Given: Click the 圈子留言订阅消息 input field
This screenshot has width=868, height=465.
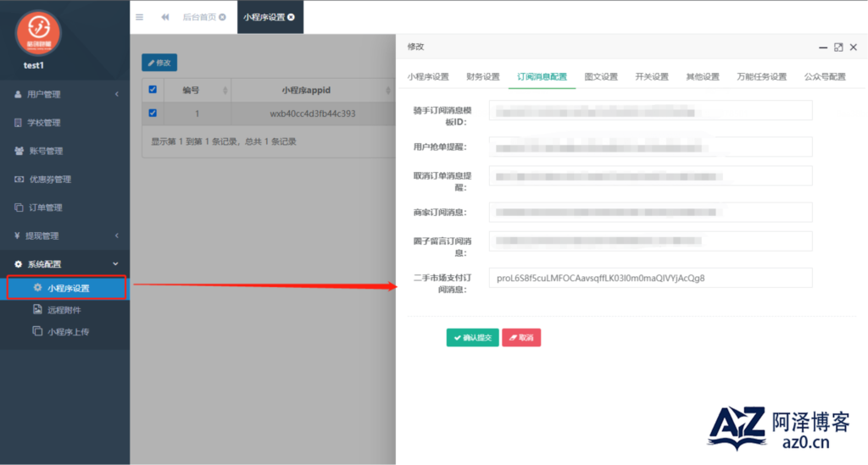Looking at the screenshot, I should point(650,241).
